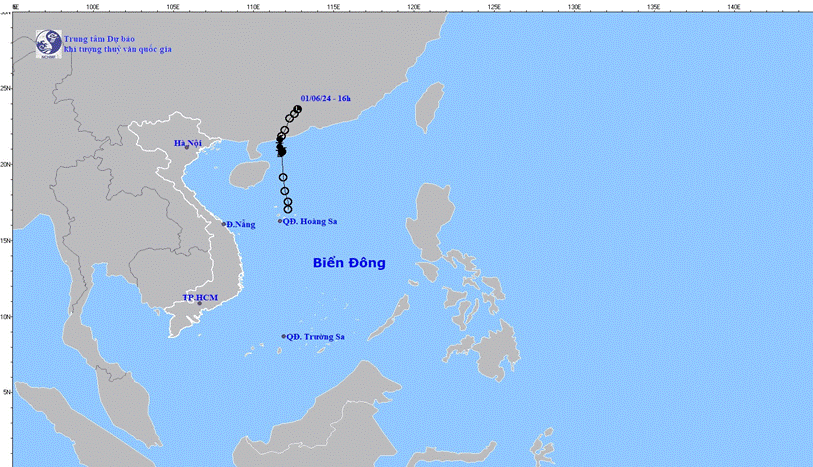Screen dimensions: 813x467
Task: Click the 105E longitude label
Action: [172, 7]
